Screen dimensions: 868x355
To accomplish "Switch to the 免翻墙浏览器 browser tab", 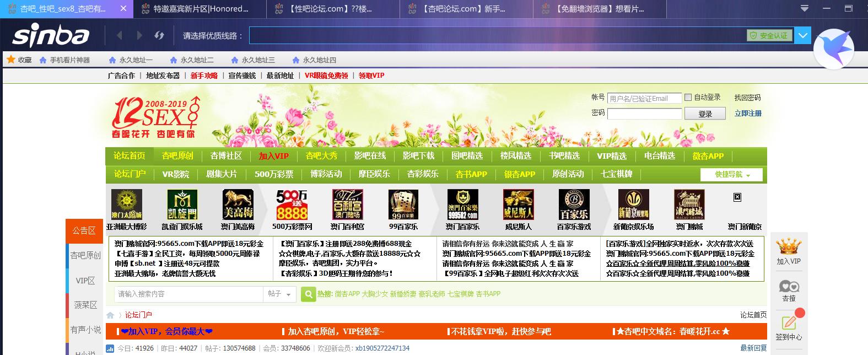I will tap(600, 9).
